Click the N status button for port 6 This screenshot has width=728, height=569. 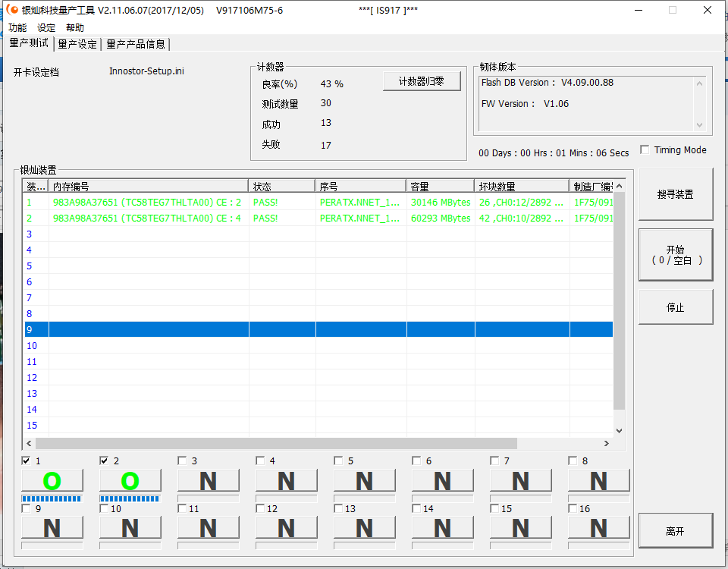coord(442,480)
